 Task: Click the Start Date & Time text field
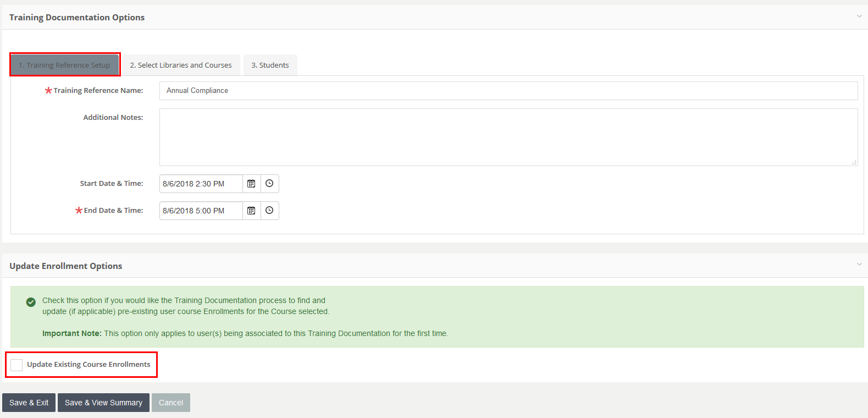[201, 184]
